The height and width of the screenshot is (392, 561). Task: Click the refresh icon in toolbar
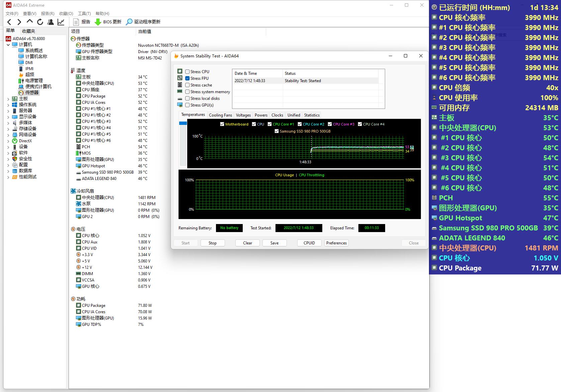click(x=40, y=22)
